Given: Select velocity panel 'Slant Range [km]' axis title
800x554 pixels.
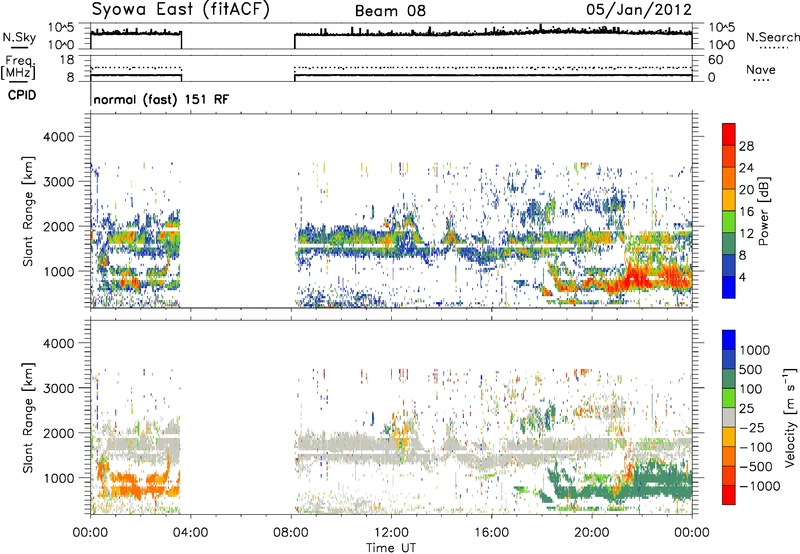Looking at the screenshot, I should (x=28, y=417).
